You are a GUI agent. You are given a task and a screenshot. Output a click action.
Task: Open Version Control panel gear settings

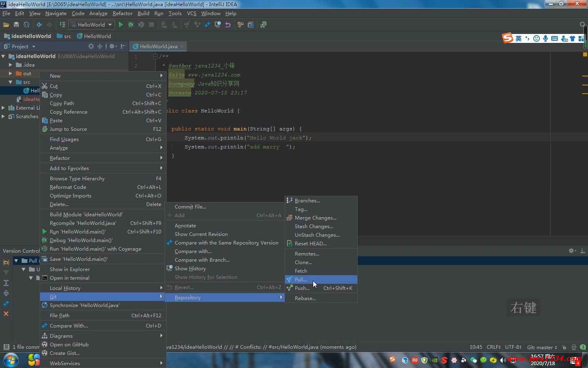pos(572,251)
